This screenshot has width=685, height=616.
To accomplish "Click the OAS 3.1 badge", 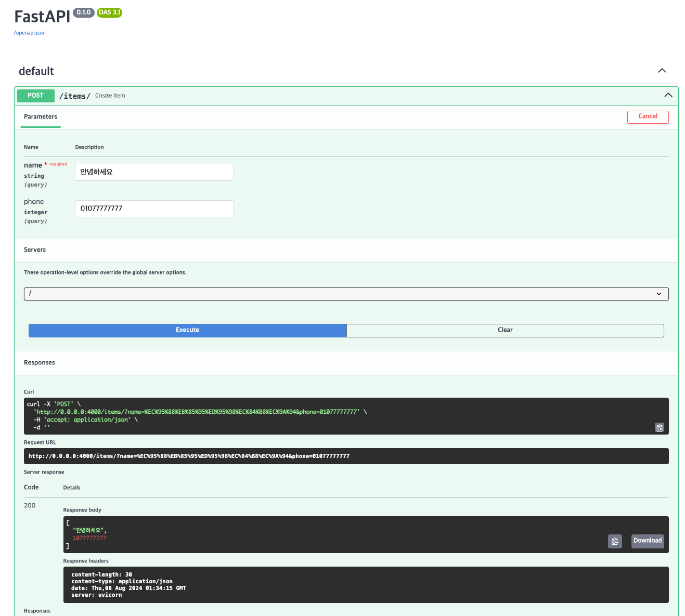I will (x=109, y=12).
